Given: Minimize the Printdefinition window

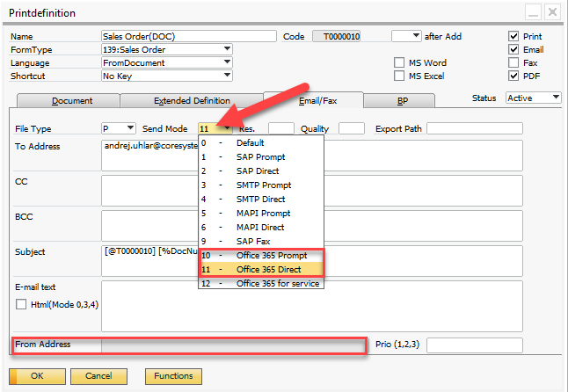Looking at the screenshot, I should 533,12.
